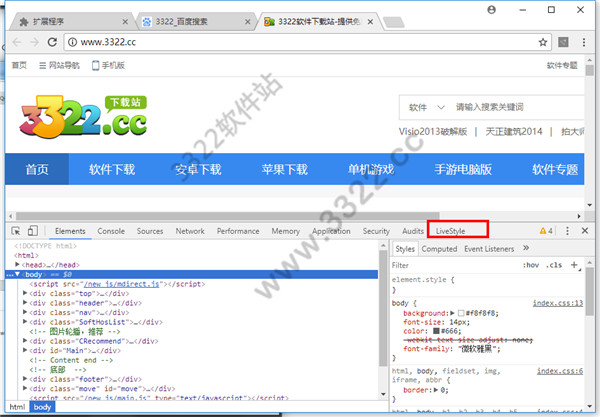Expand the div class CRecommend node

[25, 340]
